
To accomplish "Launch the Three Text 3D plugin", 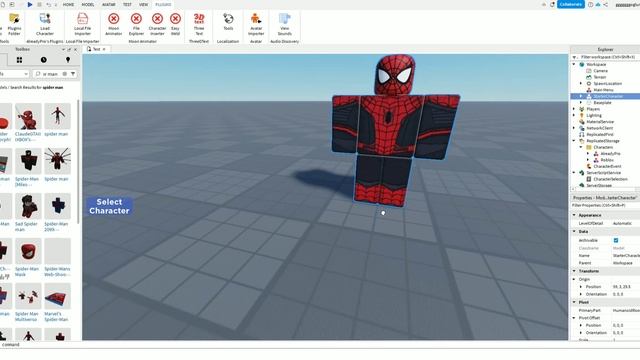I will (x=199, y=24).
